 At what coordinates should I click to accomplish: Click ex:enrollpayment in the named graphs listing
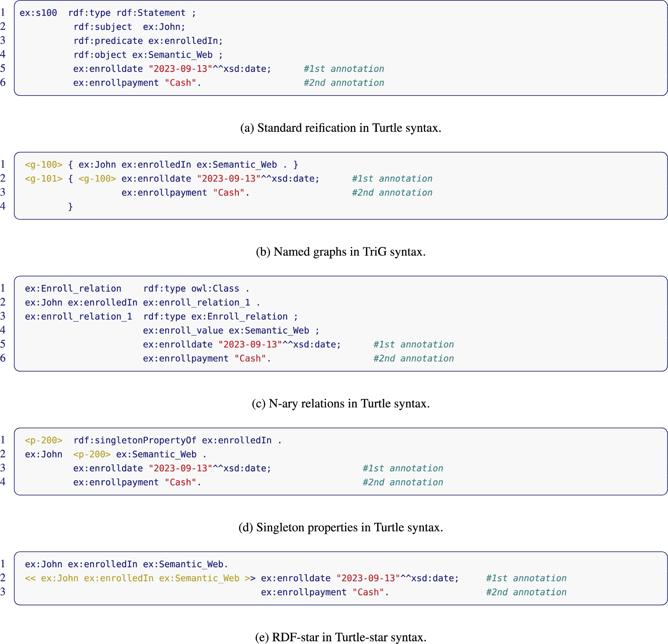[165, 192]
